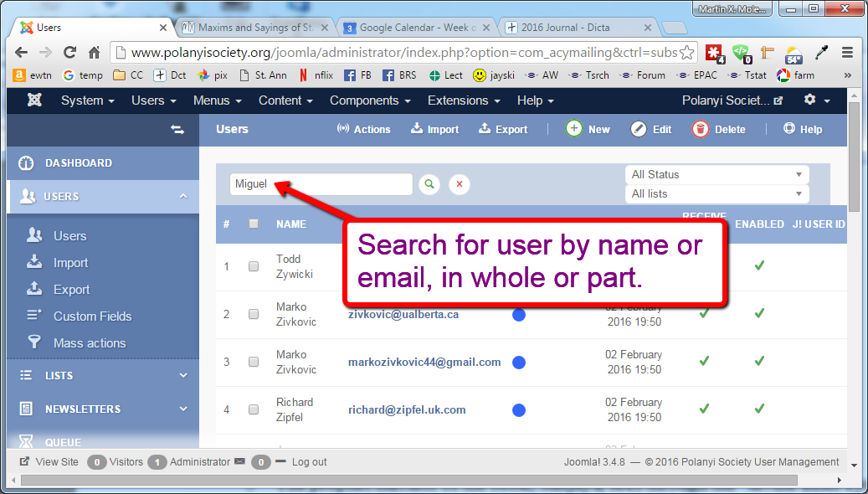
Task: Click the green search magnifier button
Action: pos(429,184)
